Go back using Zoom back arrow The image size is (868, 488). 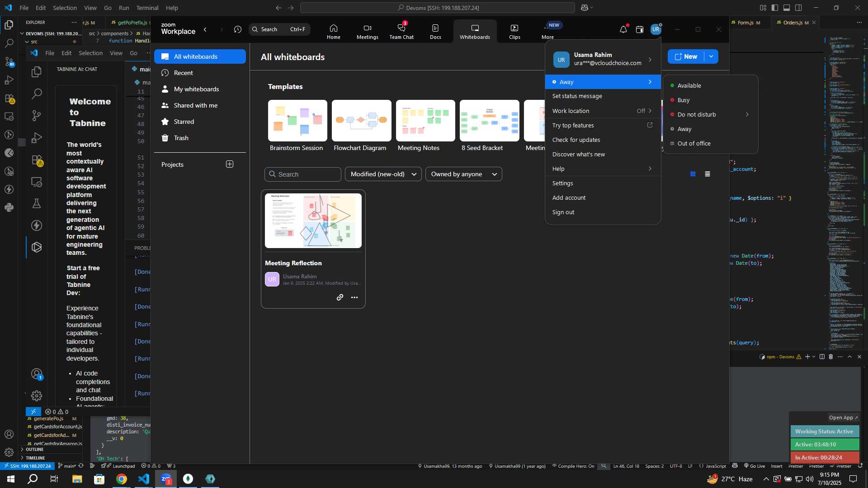(205, 29)
